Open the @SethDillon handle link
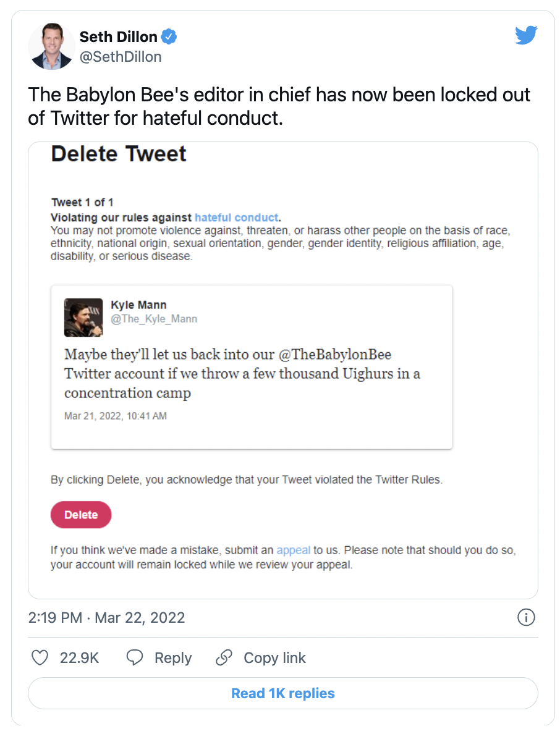This screenshot has height=734, width=560. 121,57
